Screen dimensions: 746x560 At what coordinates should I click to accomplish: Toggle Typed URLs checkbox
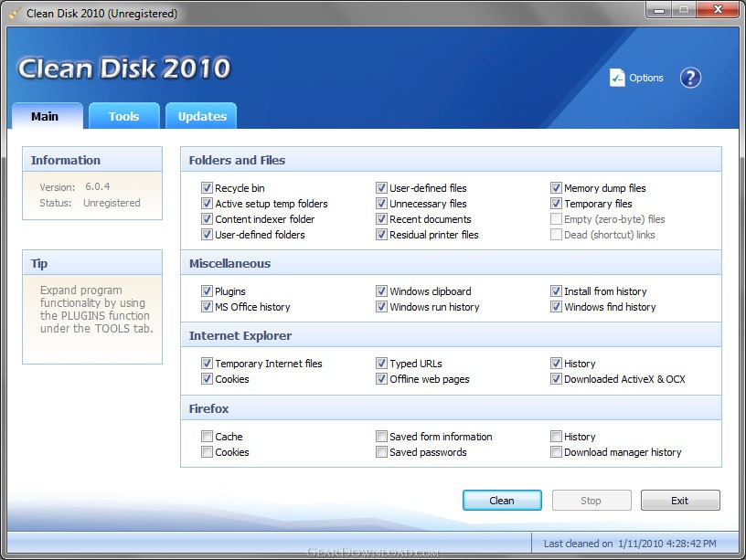click(x=381, y=364)
